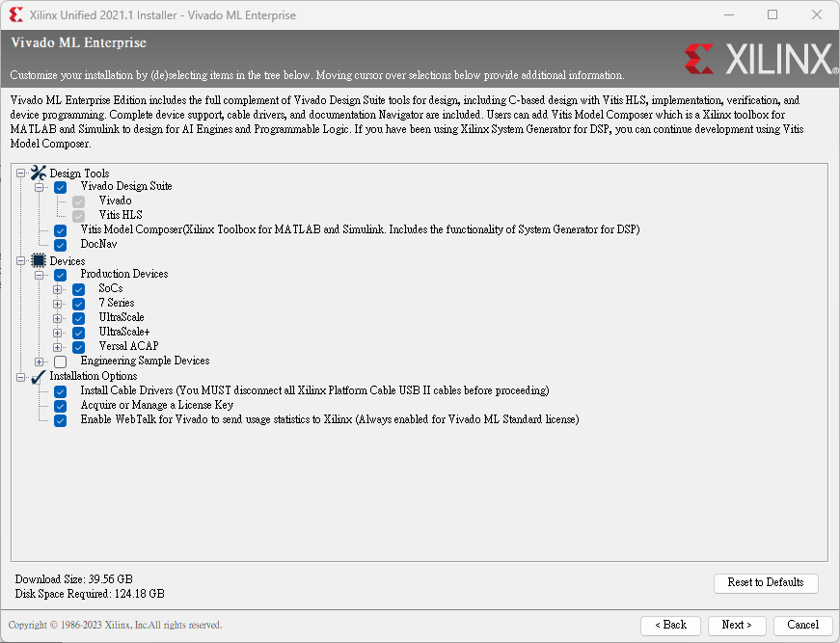Click the grayed Vivado checkbox
This screenshot has height=643, width=840.
coord(79,201)
